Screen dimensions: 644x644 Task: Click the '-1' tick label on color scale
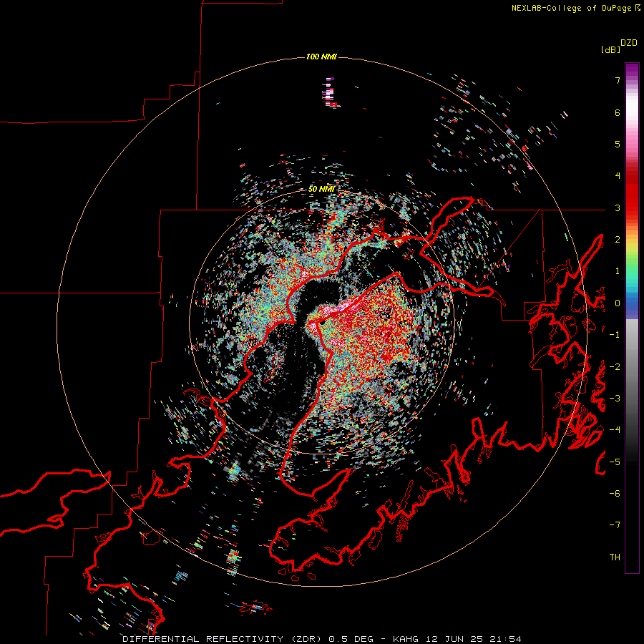615,335
